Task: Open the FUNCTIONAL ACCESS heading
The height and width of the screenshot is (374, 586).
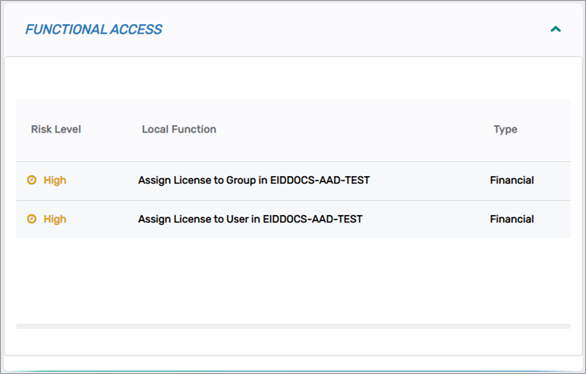Action: [93, 30]
